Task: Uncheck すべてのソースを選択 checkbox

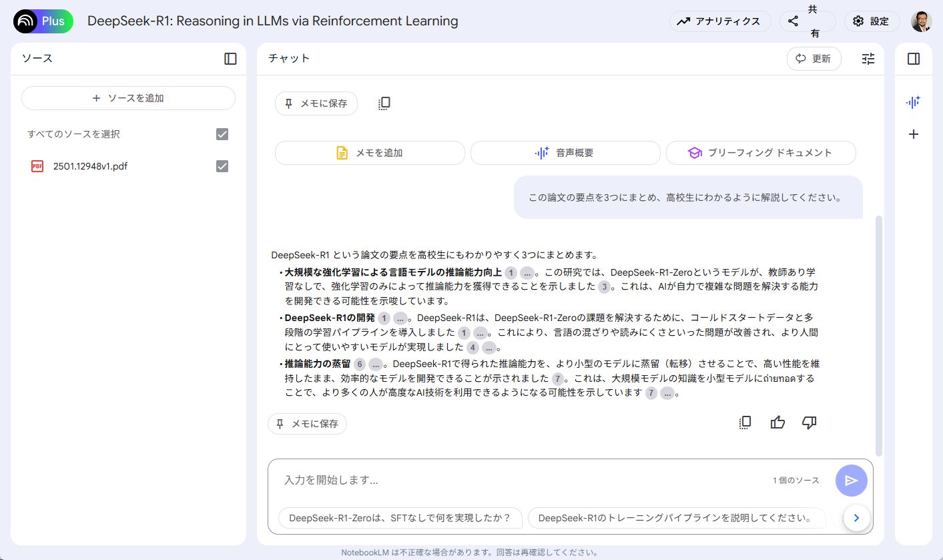Action: coord(222,134)
